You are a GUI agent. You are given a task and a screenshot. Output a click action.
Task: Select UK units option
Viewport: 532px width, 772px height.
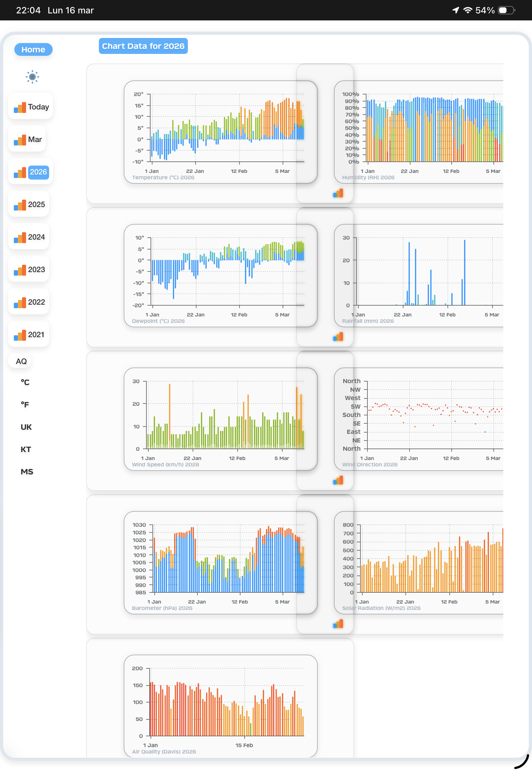coord(26,427)
